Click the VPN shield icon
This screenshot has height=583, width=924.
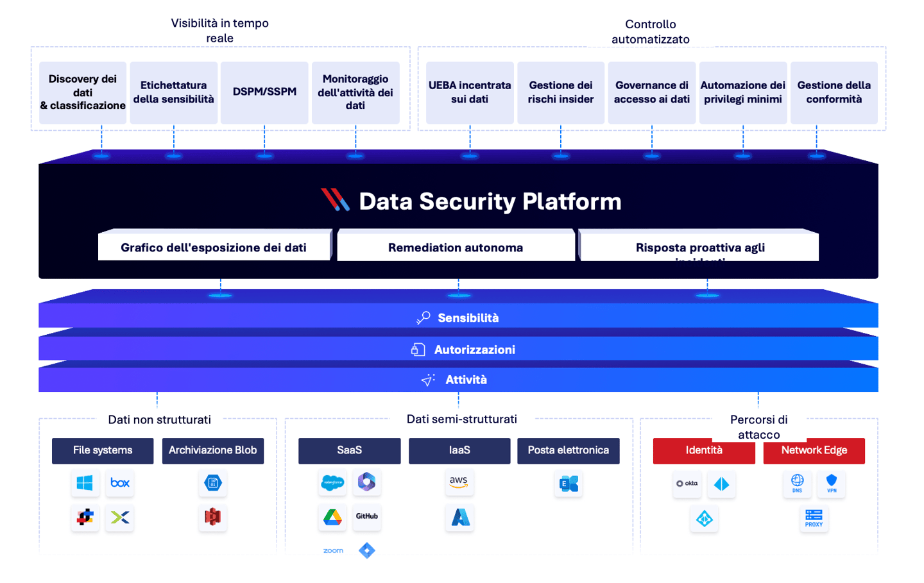832,485
